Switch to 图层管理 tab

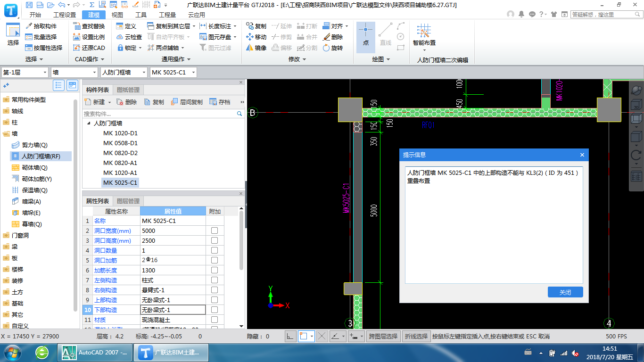[128, 201]
